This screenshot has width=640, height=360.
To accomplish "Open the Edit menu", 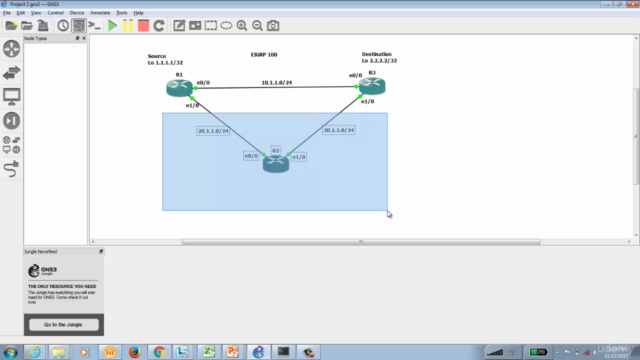I will [x=20, y=13].
